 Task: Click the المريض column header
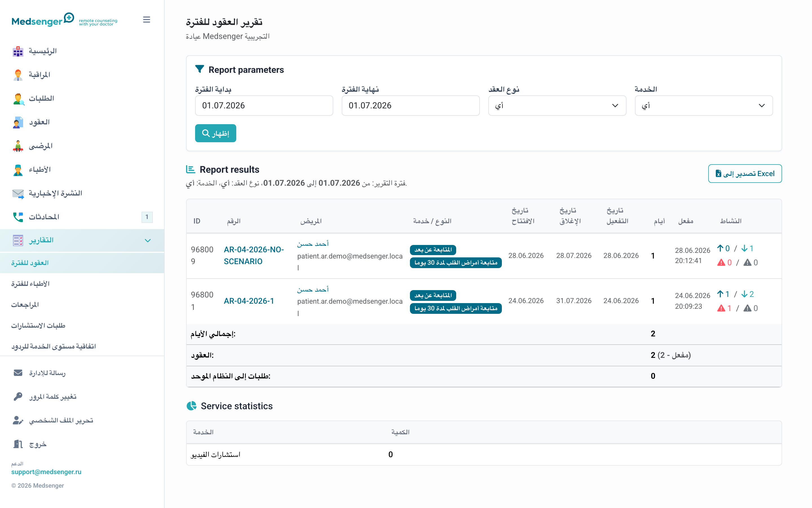coord(311,221)
